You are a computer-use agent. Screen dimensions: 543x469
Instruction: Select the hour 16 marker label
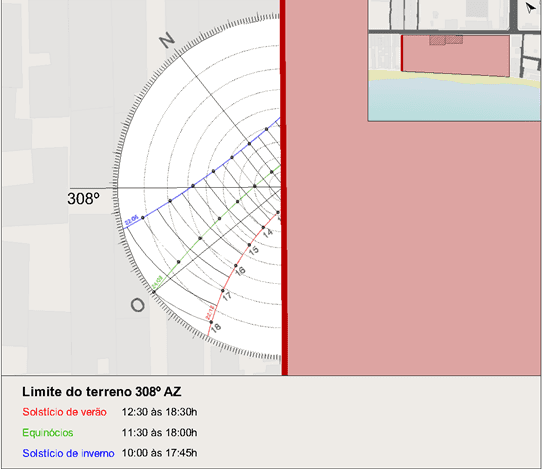coord(240,271)
